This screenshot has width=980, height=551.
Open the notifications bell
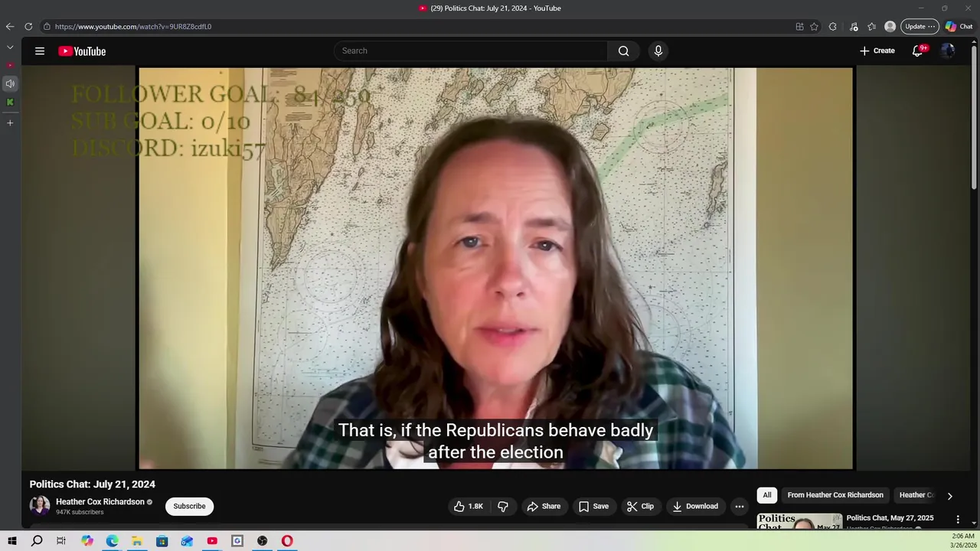(918, 51)
